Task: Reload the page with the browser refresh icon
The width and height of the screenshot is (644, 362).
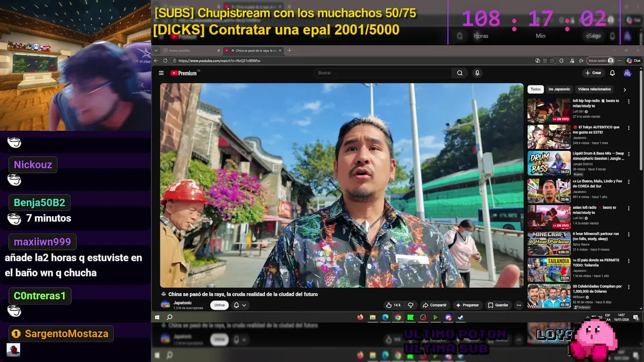Action: [x=165, y=61]
